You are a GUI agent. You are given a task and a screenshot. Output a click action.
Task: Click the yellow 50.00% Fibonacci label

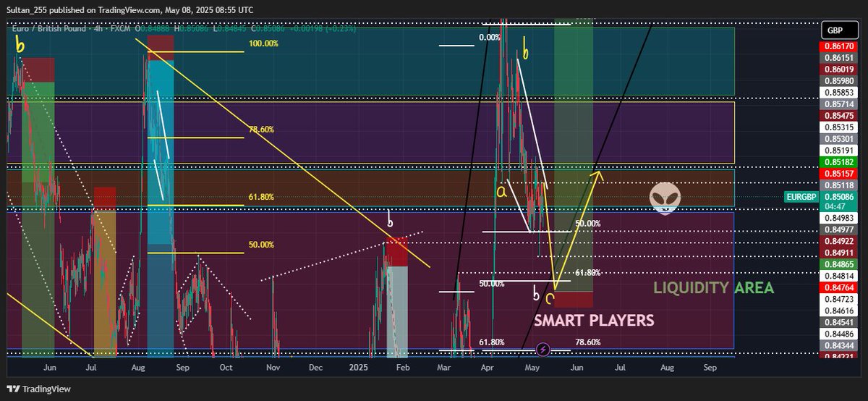pos(261,245)
